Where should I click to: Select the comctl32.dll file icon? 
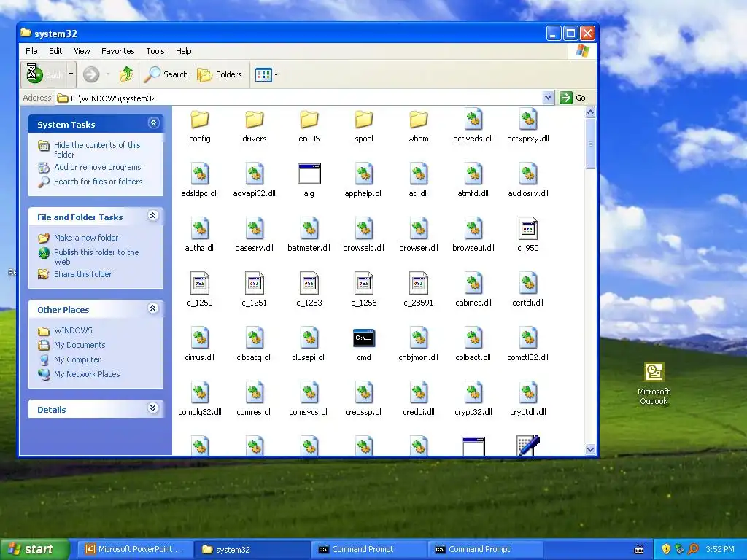(x=528, y=338)
